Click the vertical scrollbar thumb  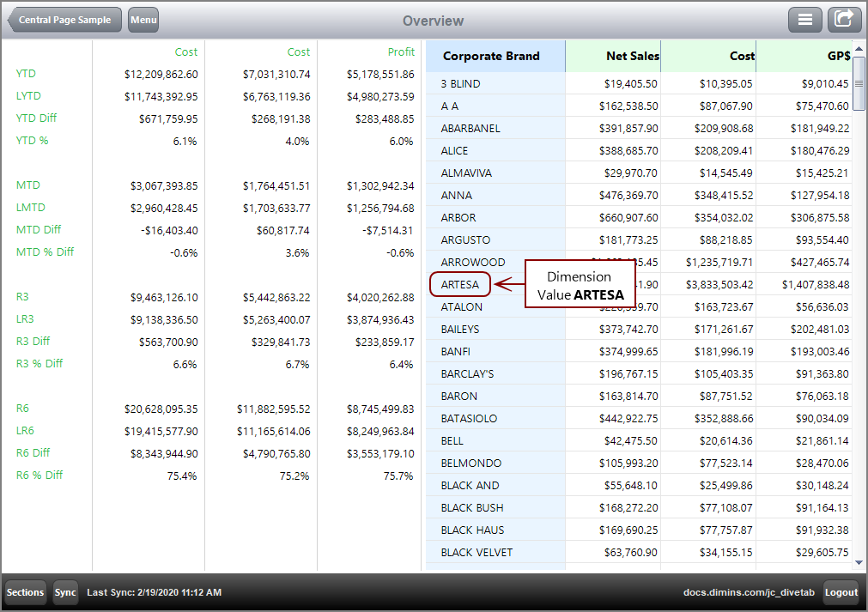point(859,83)
